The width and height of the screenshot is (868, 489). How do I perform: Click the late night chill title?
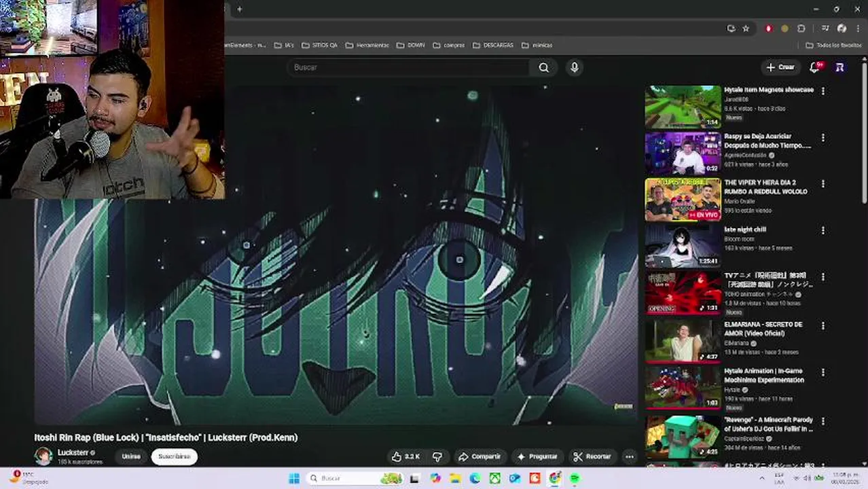click(745, 230)
